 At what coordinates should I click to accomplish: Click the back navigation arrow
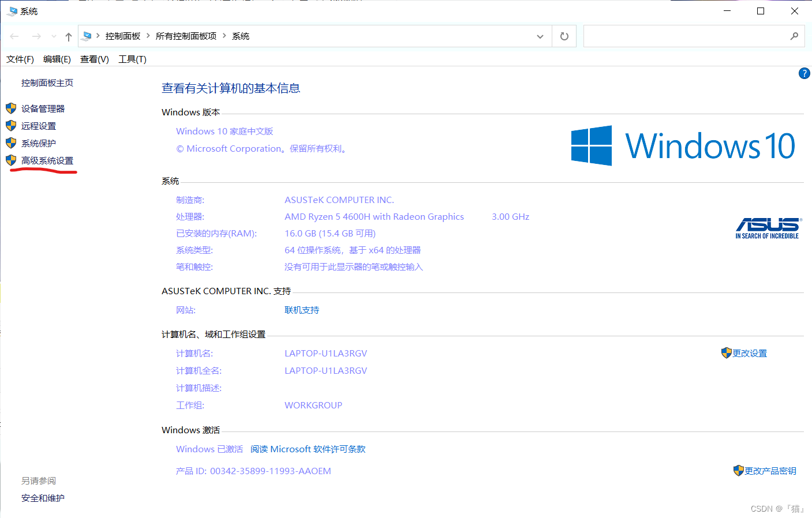14,36
